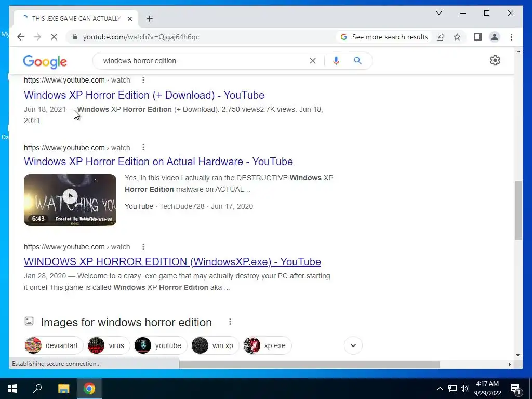
Task: Click the magnifier search button
Action: point(357,61)
